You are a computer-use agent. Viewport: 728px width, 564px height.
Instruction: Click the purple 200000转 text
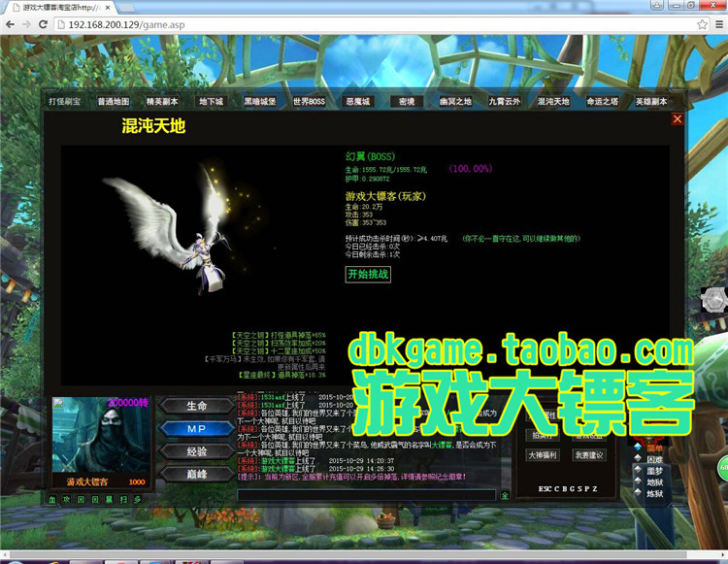pos(128,403)
